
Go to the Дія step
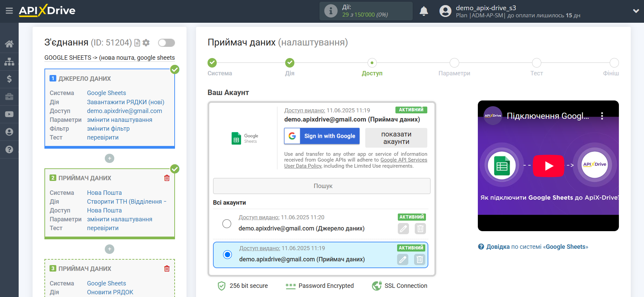(x=290, y=63)
